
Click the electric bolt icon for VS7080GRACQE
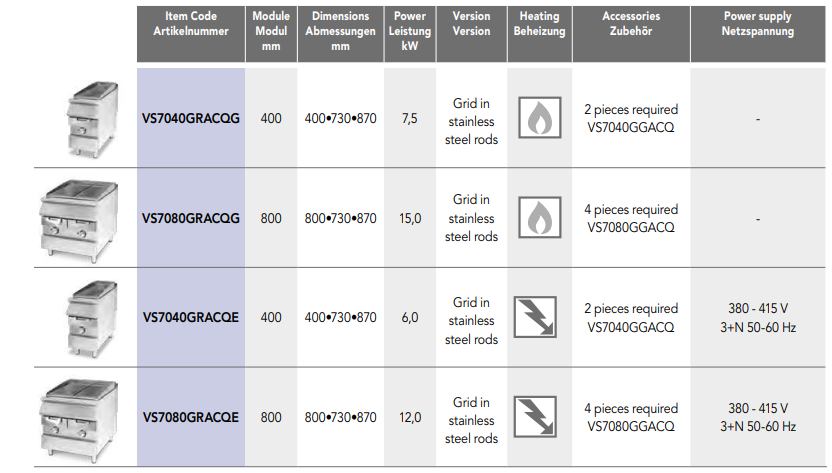(538, 418)
